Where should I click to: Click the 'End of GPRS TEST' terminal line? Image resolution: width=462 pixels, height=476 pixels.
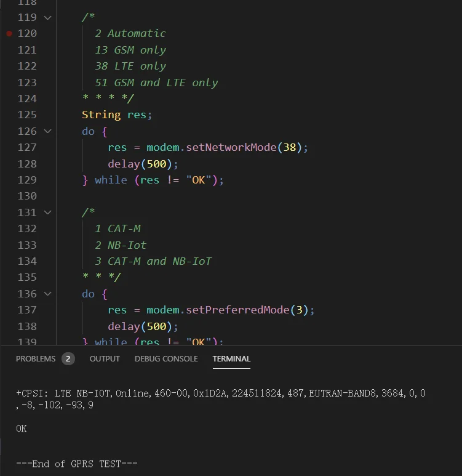tap(76, 464)
